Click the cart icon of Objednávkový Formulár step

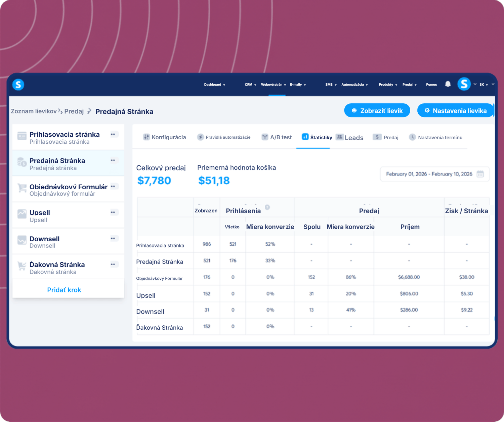tap(22, 188)
